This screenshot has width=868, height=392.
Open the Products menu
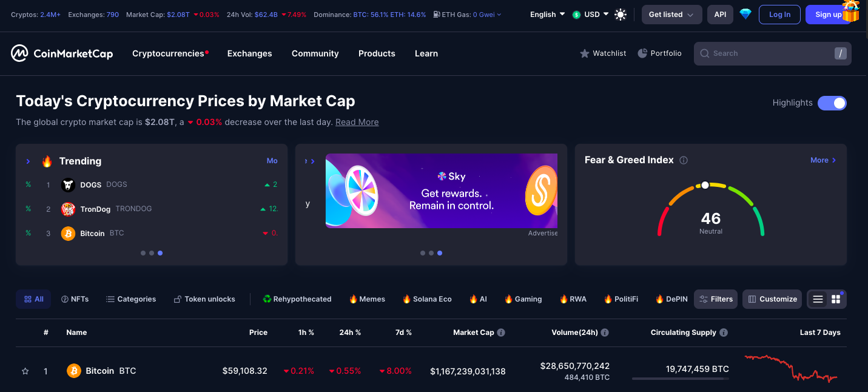(x=377, y=53)
